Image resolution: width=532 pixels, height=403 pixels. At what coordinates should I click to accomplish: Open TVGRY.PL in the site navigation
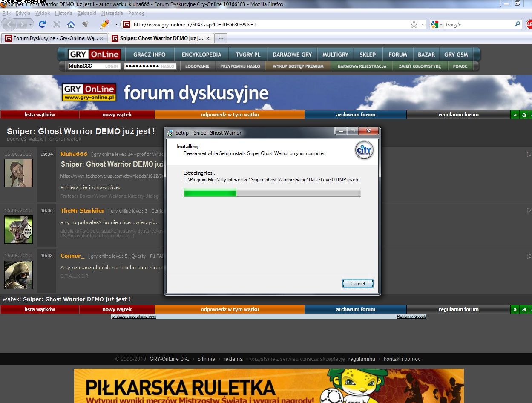click(247, 55)
